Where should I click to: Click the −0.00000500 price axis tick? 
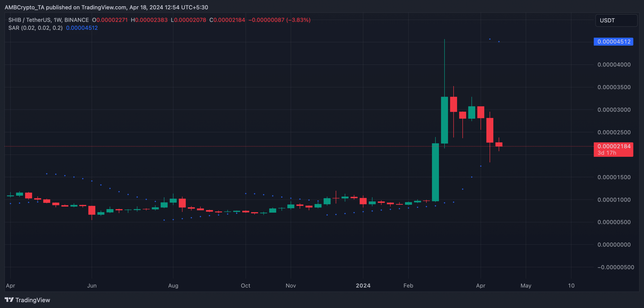tap(616, 267)
